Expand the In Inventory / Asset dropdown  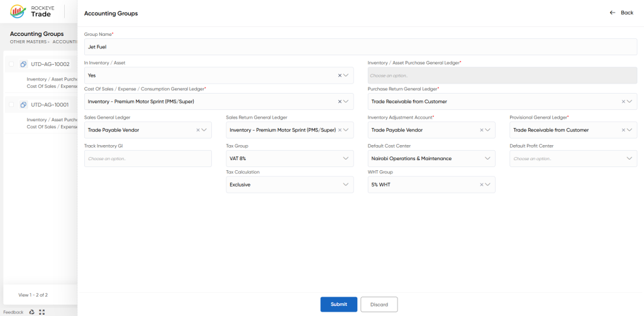[x=346, y=75]
